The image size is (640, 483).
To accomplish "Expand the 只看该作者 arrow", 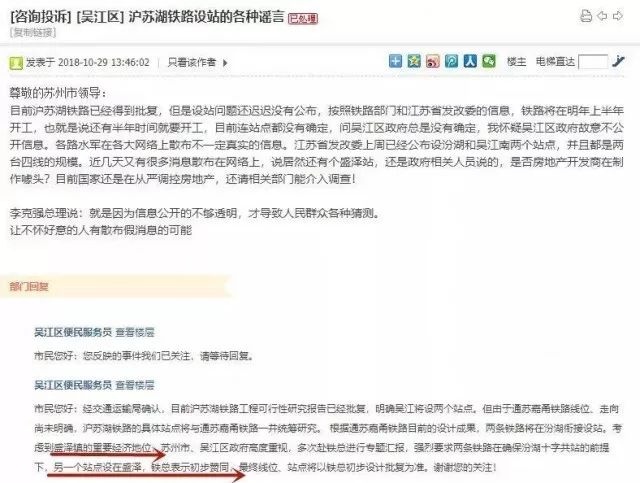I will pos(225,63).
